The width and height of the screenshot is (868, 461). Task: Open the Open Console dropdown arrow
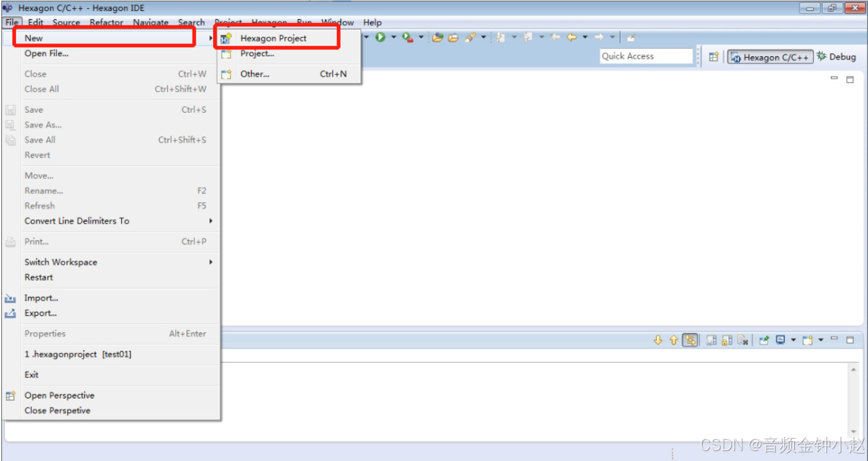pyautogui.click(x=821, y=340)
